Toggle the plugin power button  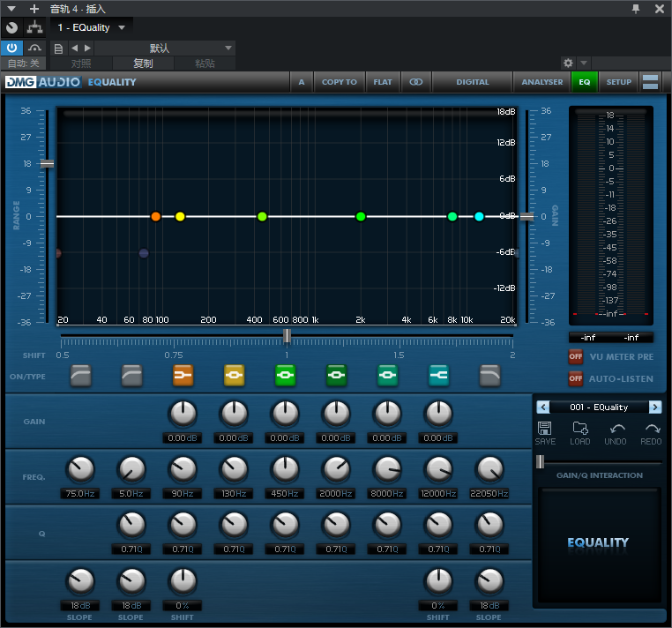pos(11,48)
